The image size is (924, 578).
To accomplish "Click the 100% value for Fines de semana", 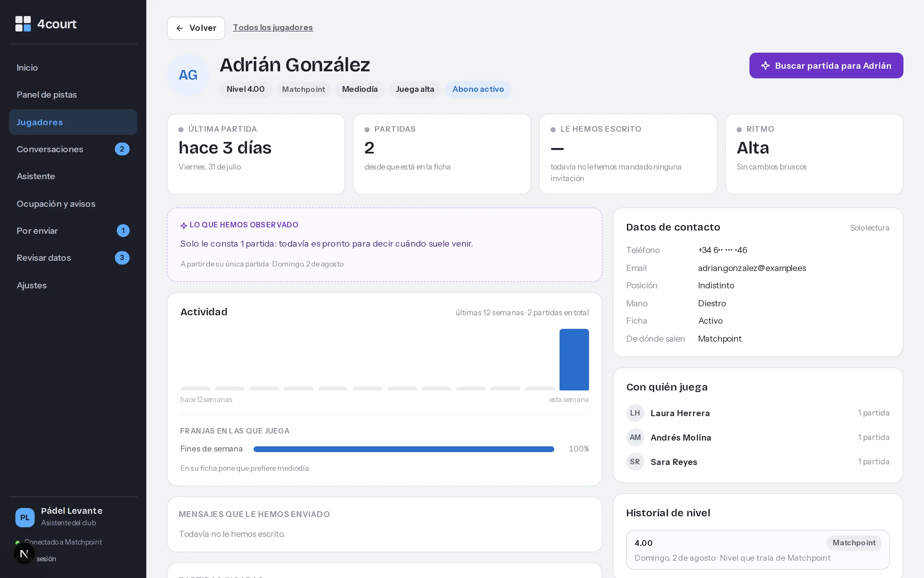I will click(578, 449).
